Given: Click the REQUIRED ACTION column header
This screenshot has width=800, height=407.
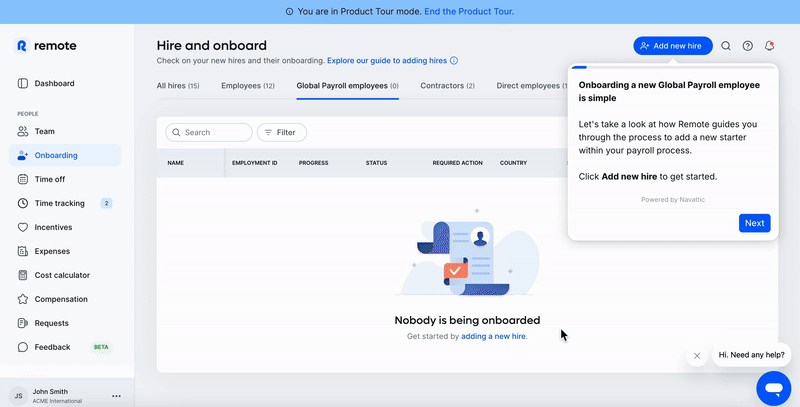Looking at the screenshot, I should pos(458,163).
